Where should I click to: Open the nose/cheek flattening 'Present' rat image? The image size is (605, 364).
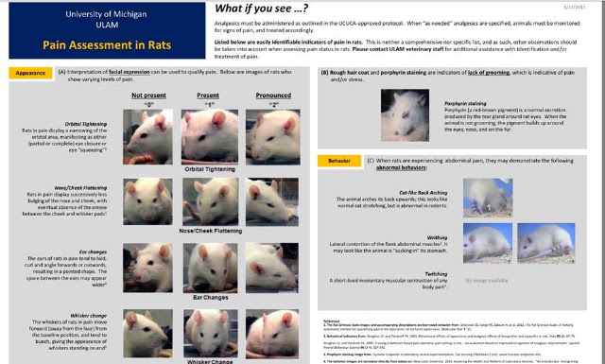[210, 201]
